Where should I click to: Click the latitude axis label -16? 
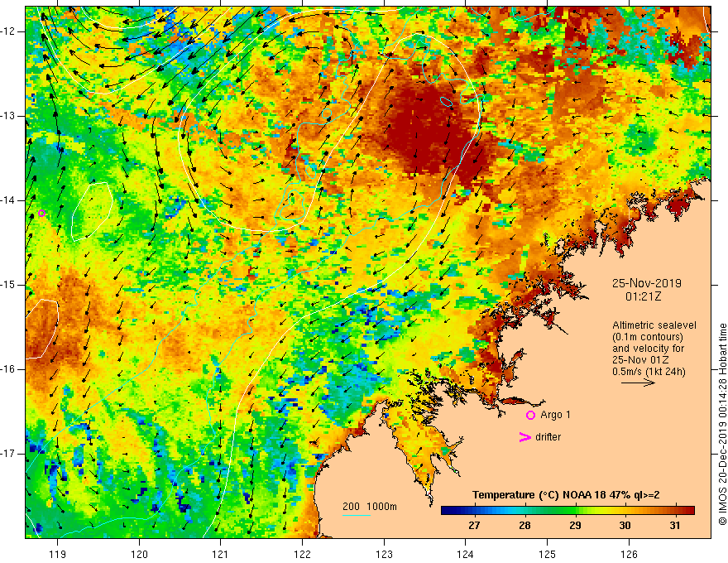click(x=9, y=369)
